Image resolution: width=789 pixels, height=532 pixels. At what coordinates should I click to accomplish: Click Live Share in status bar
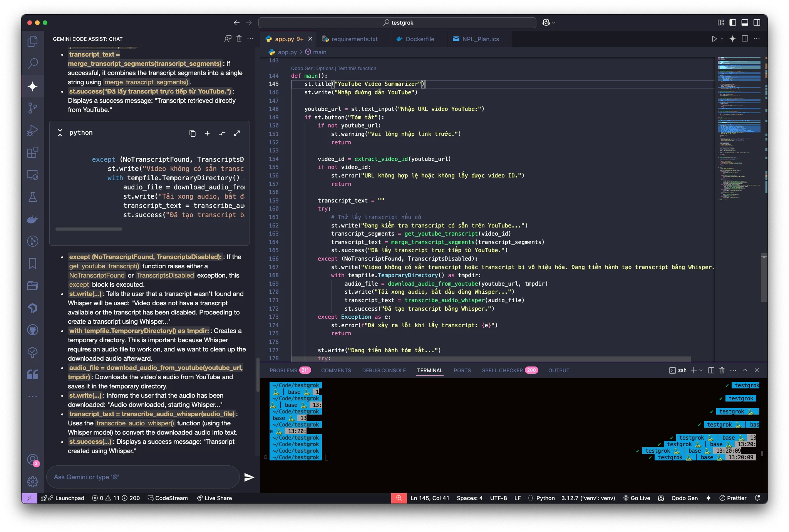coord(214,498)
